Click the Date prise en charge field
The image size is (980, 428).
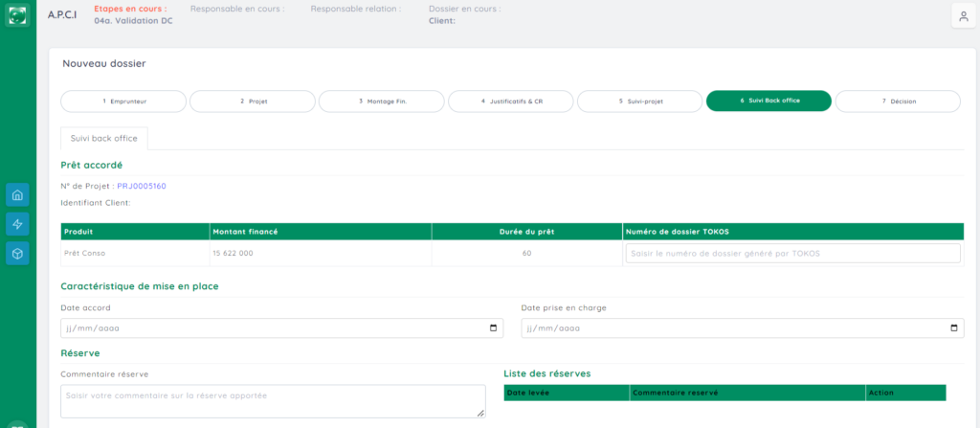pyautogui.click(x=727, y=328)
